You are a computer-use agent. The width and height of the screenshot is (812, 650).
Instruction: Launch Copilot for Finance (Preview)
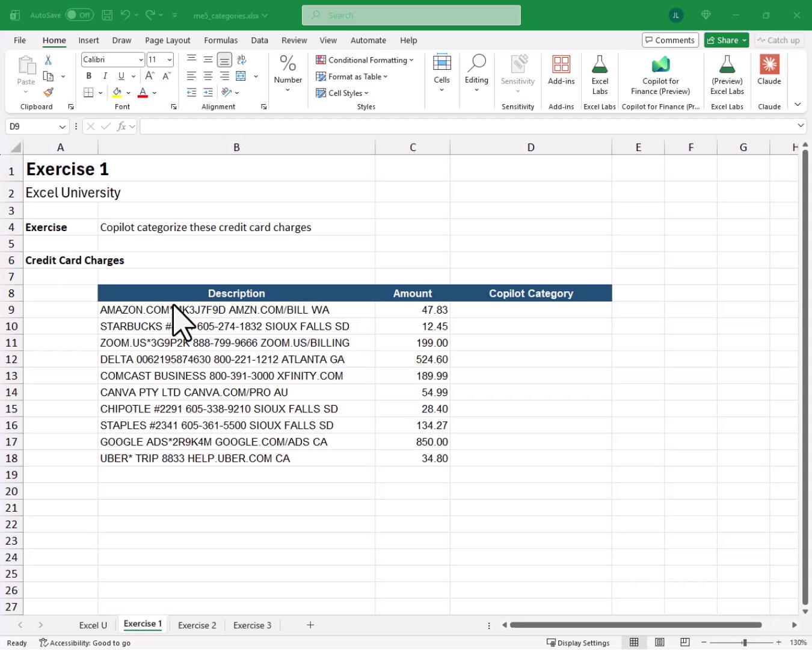(660, 75)
